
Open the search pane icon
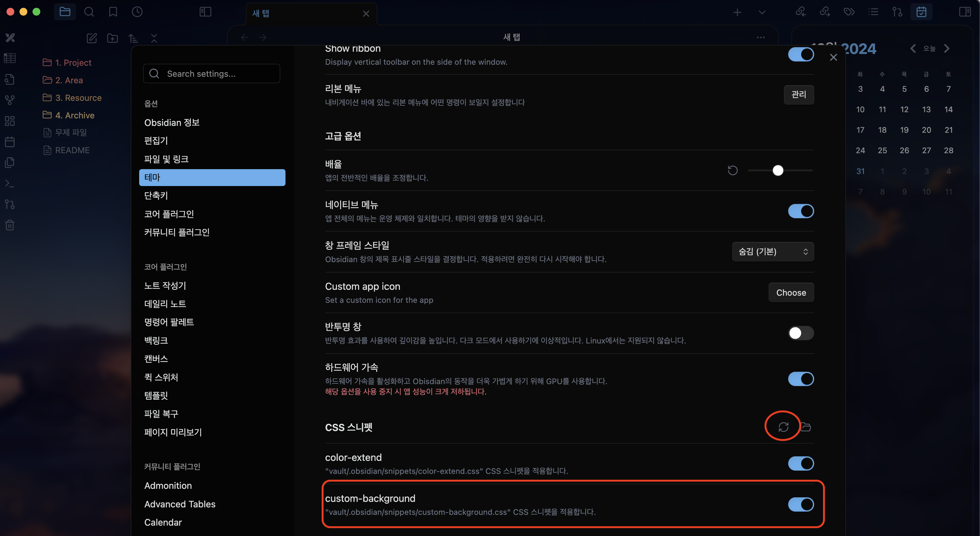tap(89, 12)
